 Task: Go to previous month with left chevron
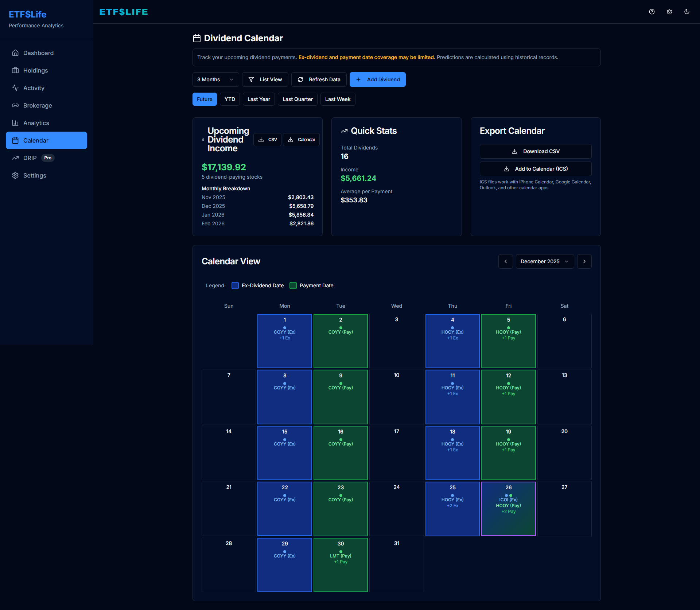[x=505, y=261]
